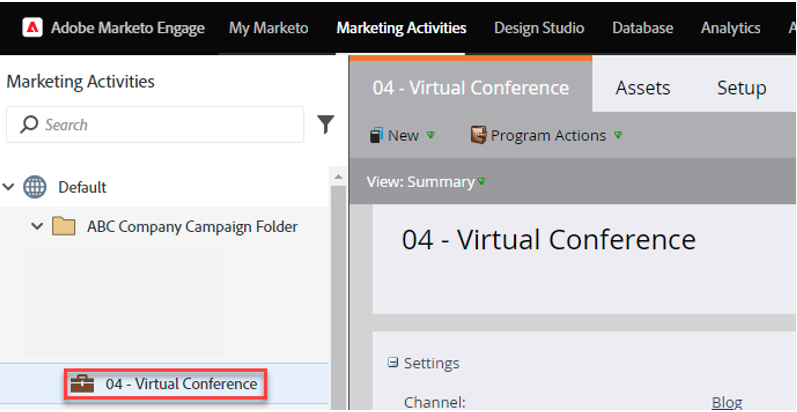Switch to the Assets tab
The image size is (797, 412).
tap(642, 88)
